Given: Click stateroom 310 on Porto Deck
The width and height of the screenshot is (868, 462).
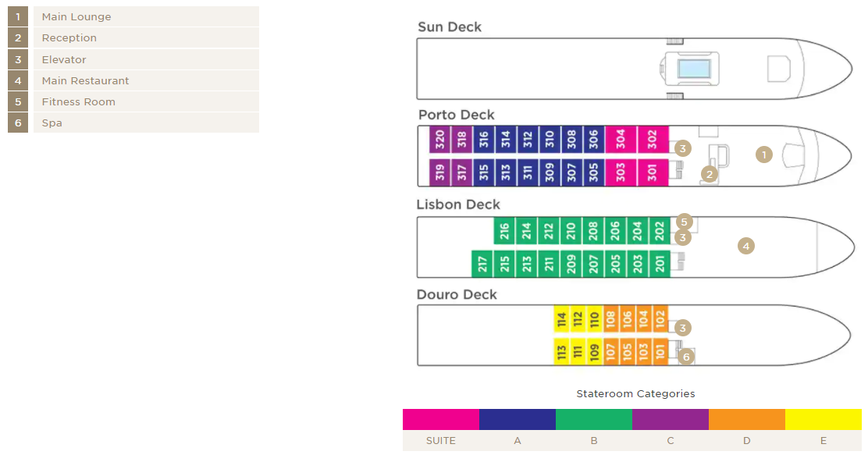Looking at the screenshot, I should click(x=550, y=140).
